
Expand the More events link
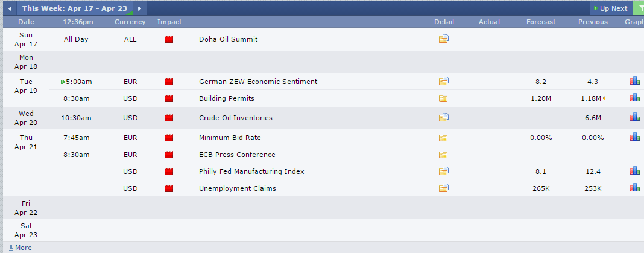[x=20, y=248]
